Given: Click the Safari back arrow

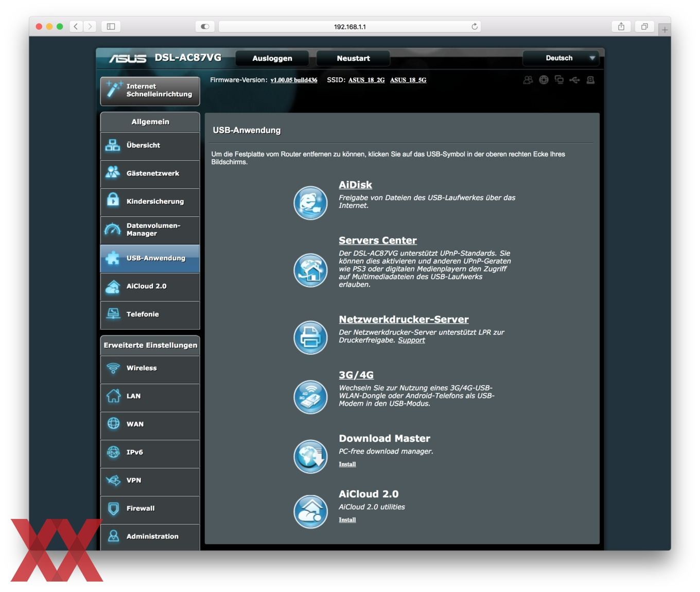Looking at the screenshot, I should (76, 26).
